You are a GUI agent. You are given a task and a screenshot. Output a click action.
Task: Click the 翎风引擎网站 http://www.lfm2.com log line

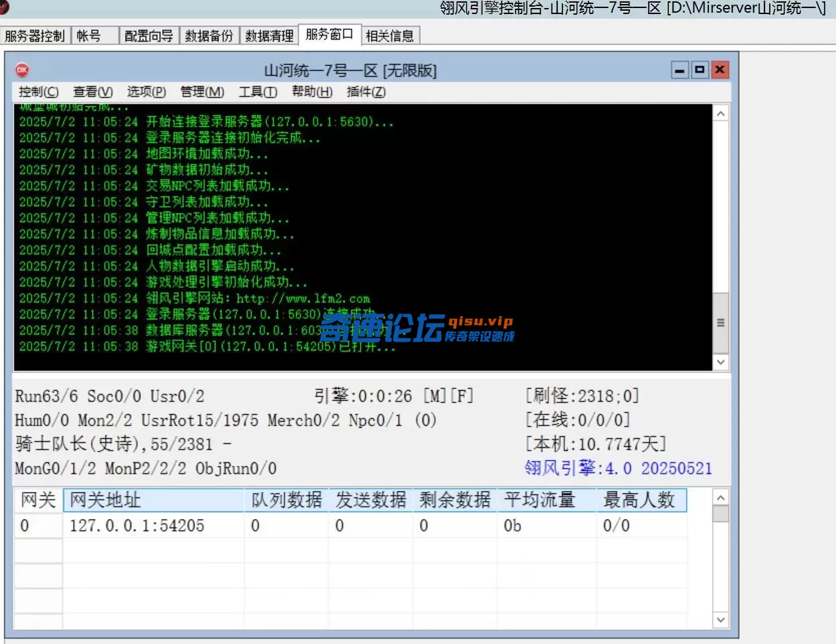pos(194,298)
